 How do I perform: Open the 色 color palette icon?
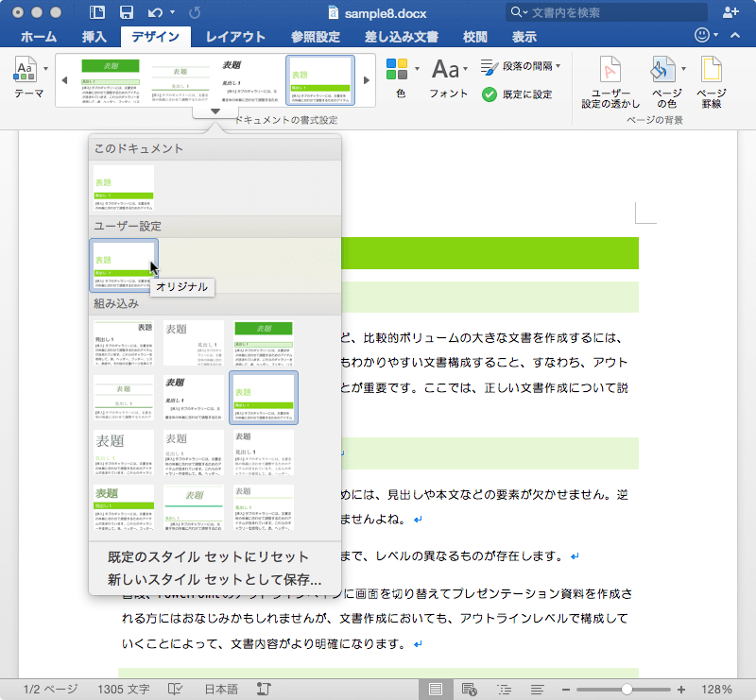click(x=397, y=69)
